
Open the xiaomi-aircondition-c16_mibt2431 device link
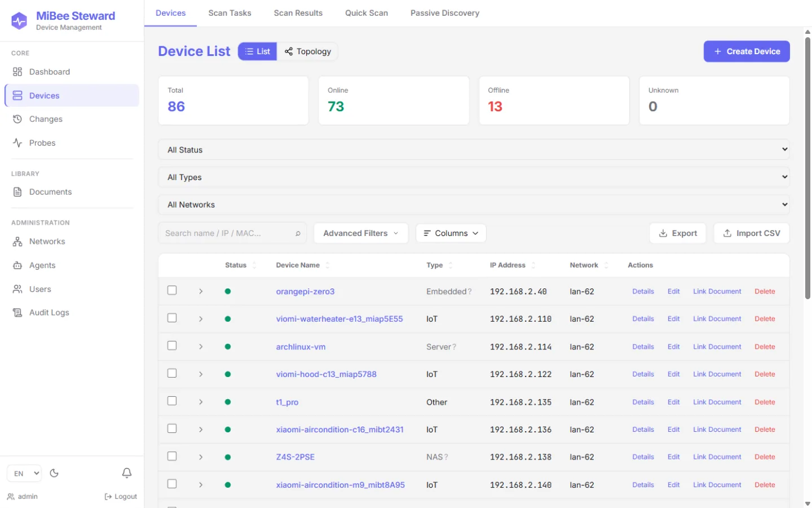tap(339, 430)
